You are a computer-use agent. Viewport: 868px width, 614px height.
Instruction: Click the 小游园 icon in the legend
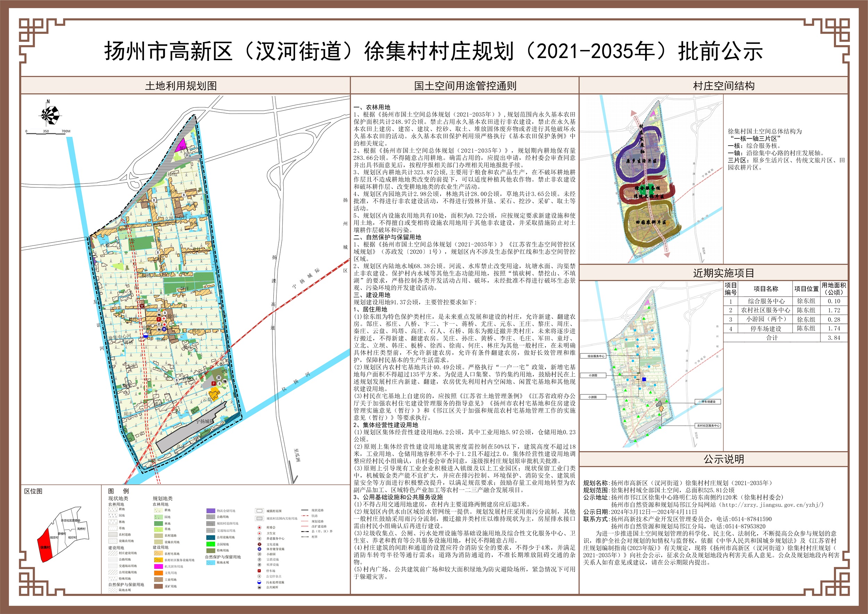pos(259,554)
